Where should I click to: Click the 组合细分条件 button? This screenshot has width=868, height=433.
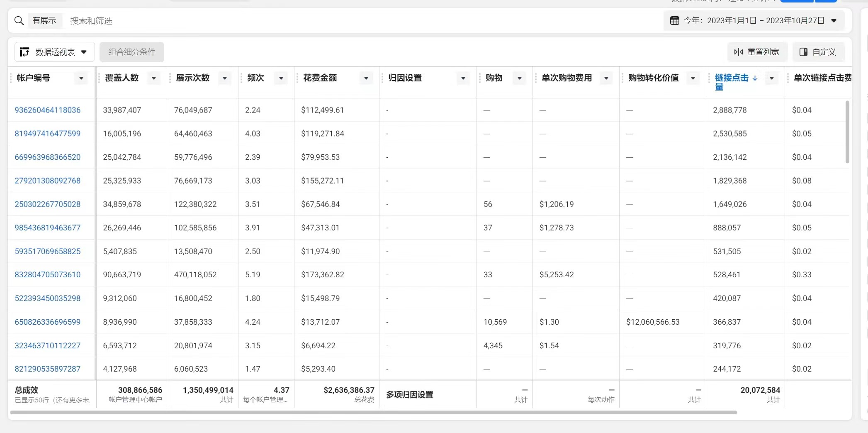[132, 52]
